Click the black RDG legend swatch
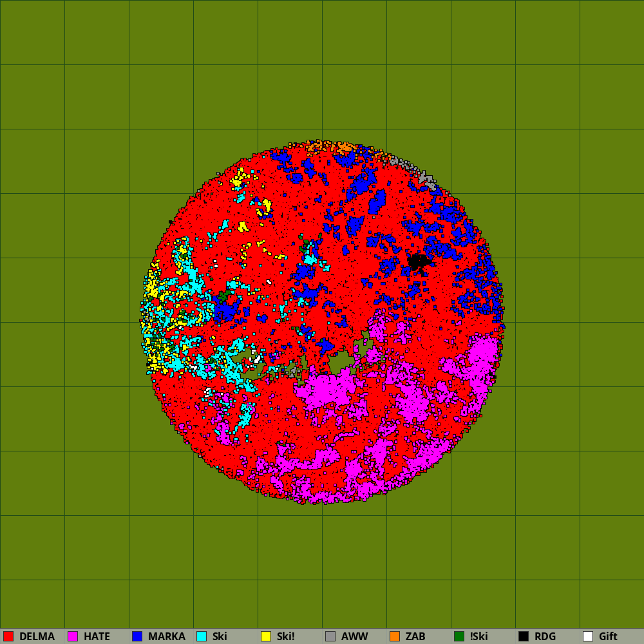This screenshot has width=644, height=644. coord(524,636)
